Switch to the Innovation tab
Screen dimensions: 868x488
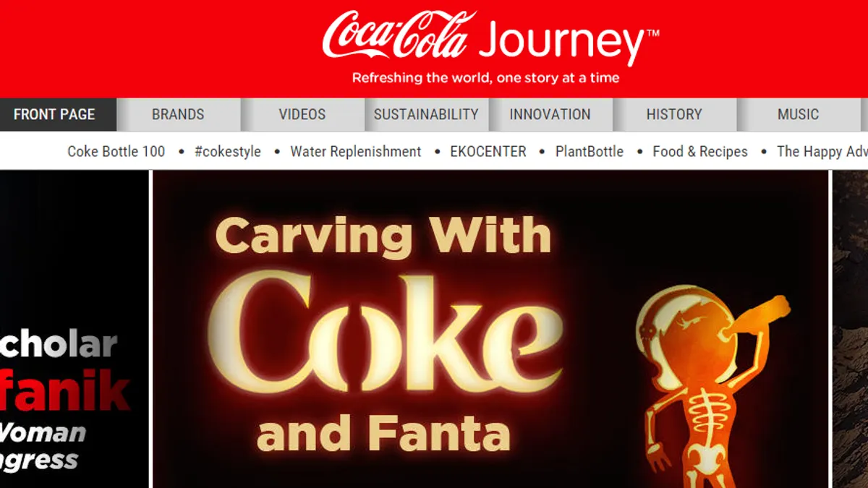pos(550,114)
